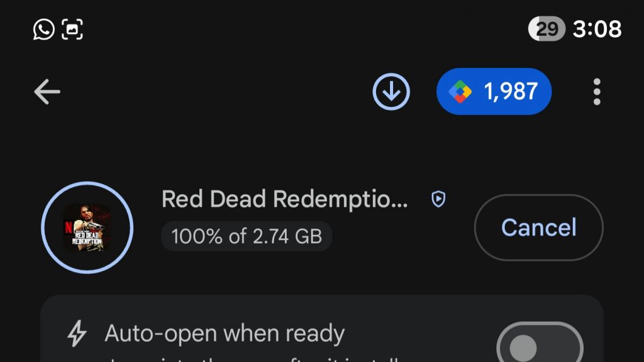Viewport: 644px width, 362px height.
Task: Open the three-dot more options menu
Action: tap(596, 92)
